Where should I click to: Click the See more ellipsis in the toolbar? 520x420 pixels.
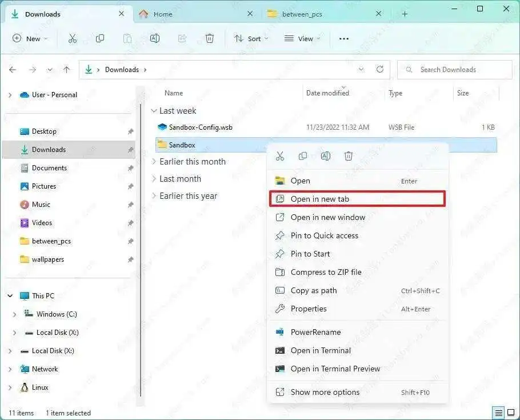point(343,38)
